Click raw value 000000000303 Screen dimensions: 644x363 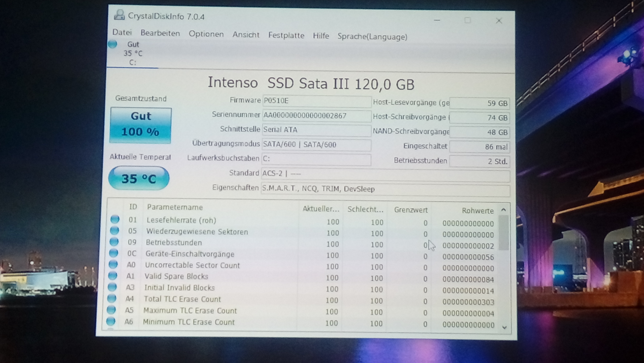pyautogui.click(x=468, y=302)
